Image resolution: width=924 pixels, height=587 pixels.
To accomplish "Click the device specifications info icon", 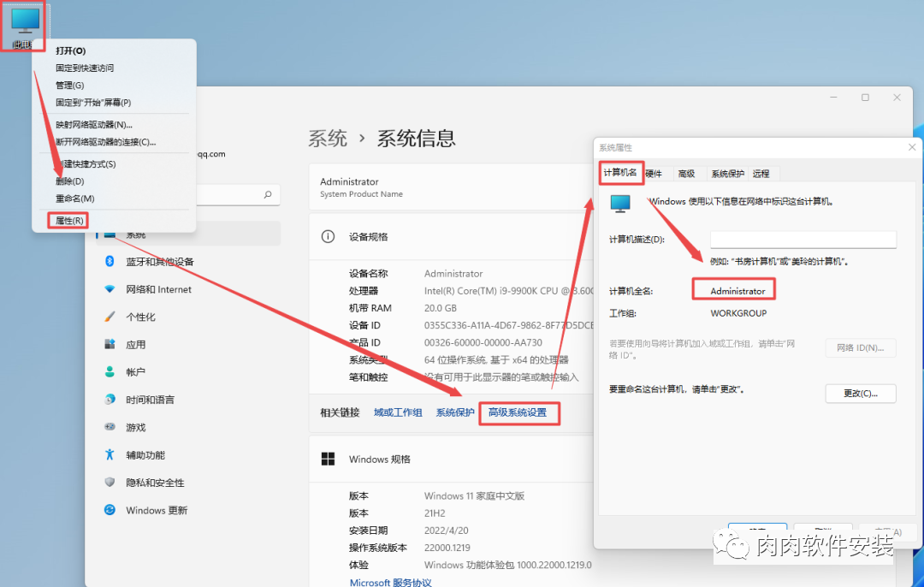I will [328, 237].
